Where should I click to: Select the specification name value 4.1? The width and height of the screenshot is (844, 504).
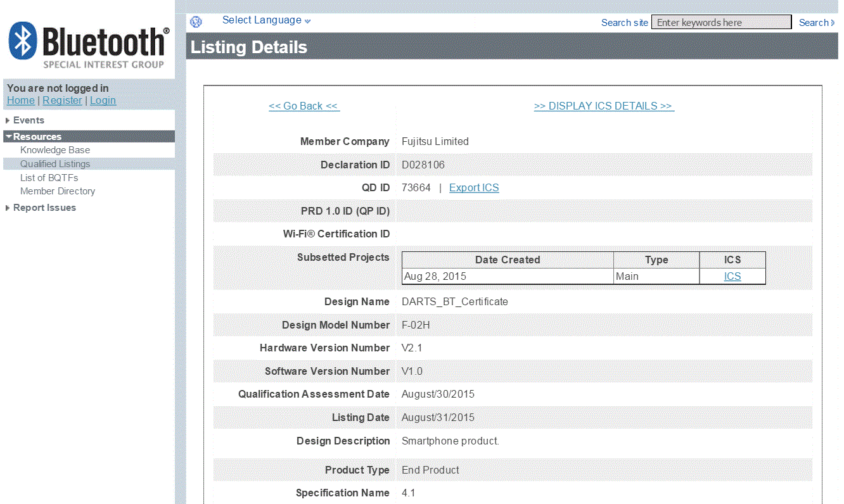409,493
